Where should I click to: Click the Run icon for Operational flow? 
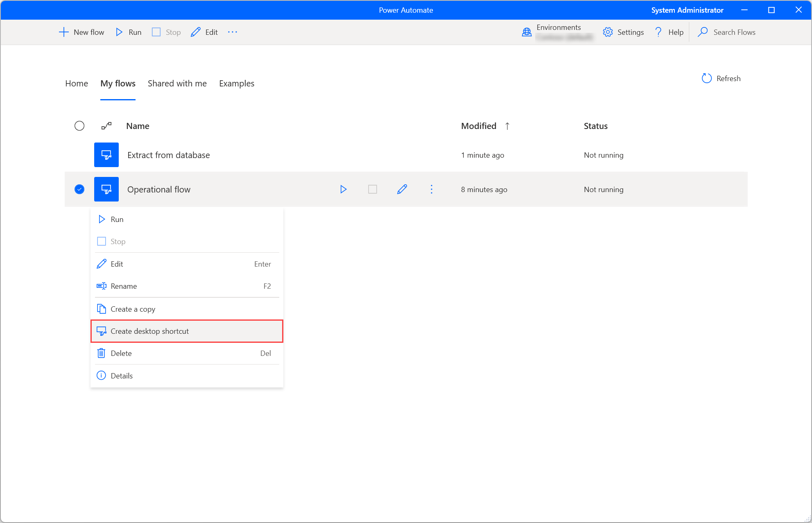tap(343, 189)
